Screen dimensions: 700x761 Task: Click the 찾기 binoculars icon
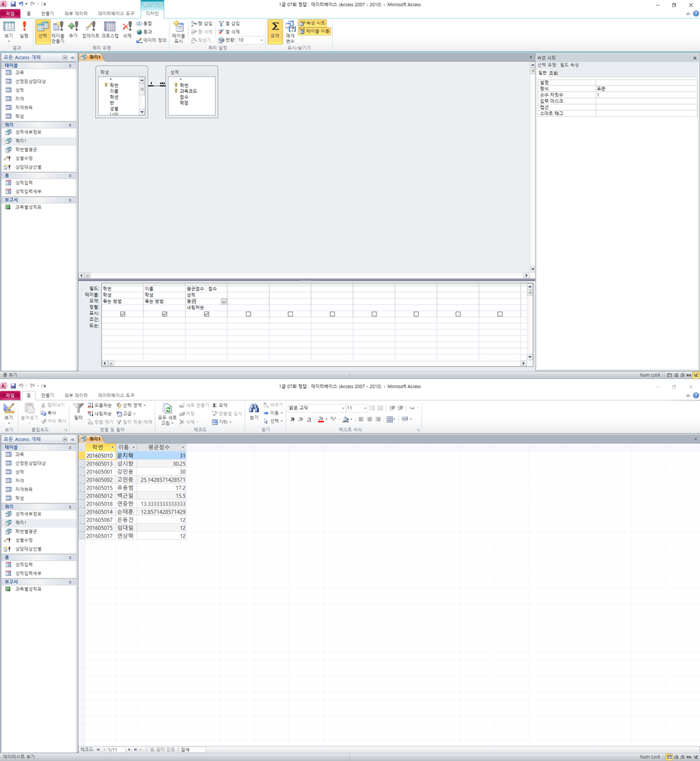coord(253,411)
